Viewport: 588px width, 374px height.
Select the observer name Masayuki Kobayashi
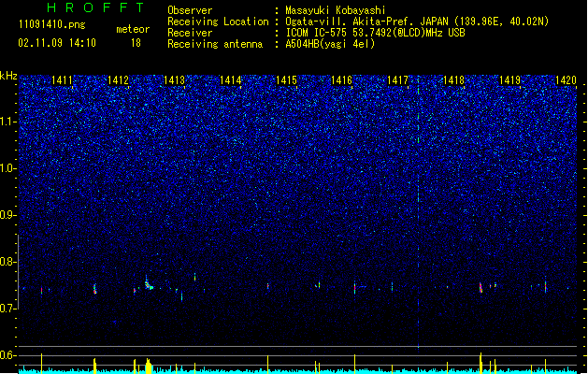point(336,10)
